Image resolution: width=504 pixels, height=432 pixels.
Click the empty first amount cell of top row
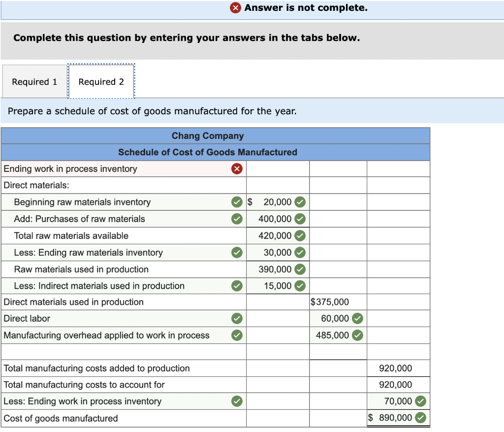(278, 169)
